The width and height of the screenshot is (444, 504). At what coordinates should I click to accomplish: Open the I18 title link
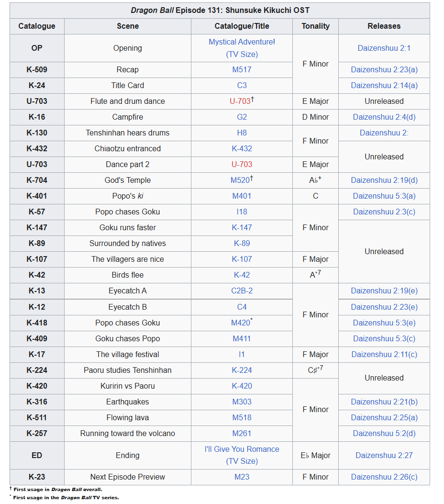click(x=242, y=212)
